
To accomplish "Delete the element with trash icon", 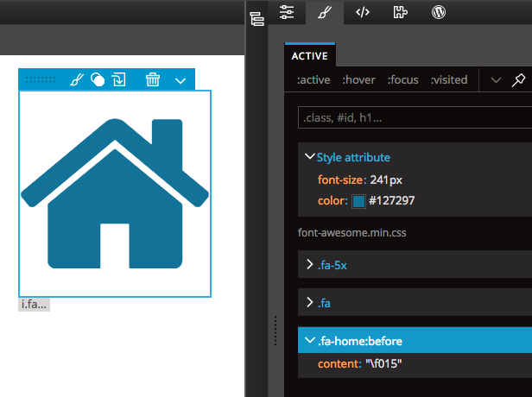I will coord(153,79).
